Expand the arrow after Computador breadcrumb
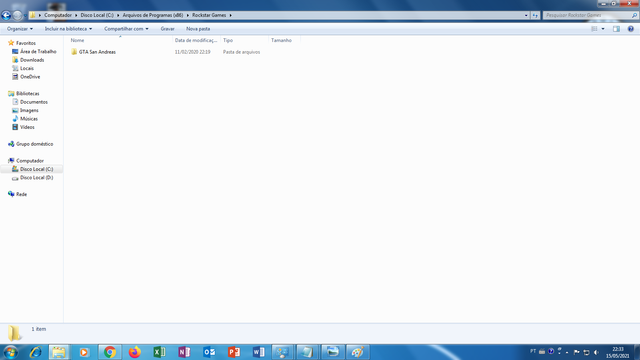 [76, 15]
